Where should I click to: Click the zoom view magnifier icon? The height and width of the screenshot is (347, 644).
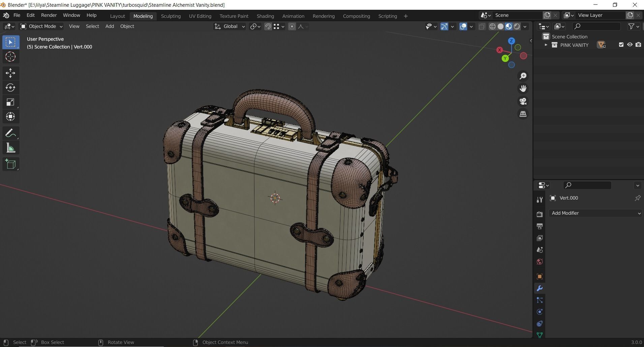click(523, 76)
